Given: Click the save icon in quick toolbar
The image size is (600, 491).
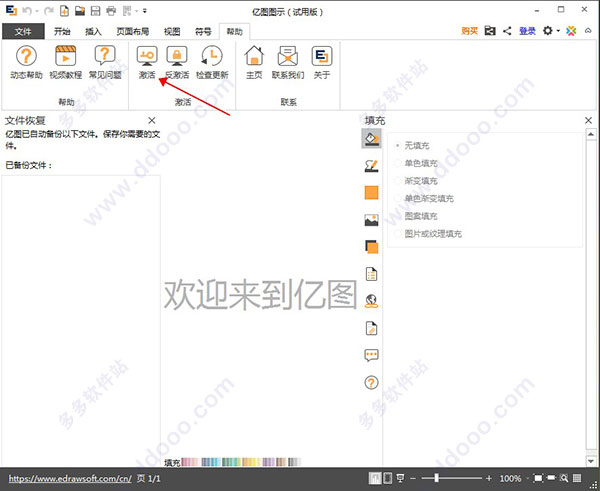Looking at the screenshot, I should (x=95, y=11).
